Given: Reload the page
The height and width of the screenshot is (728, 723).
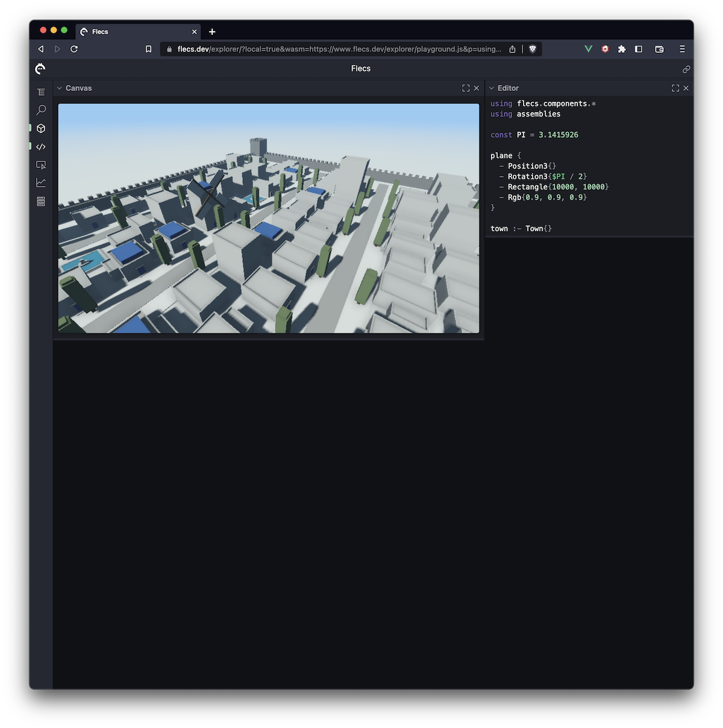Looking at the screenshot, I should 74,49.
